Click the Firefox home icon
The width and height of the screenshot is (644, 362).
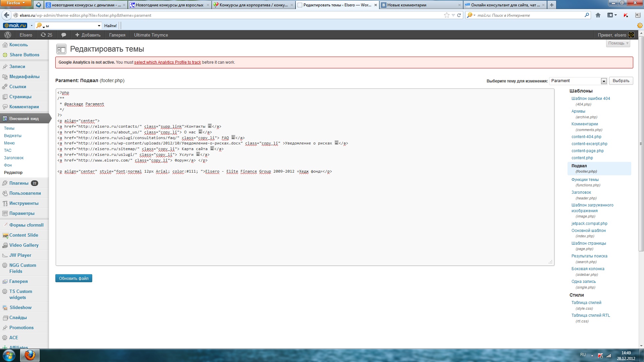point(598,15)
